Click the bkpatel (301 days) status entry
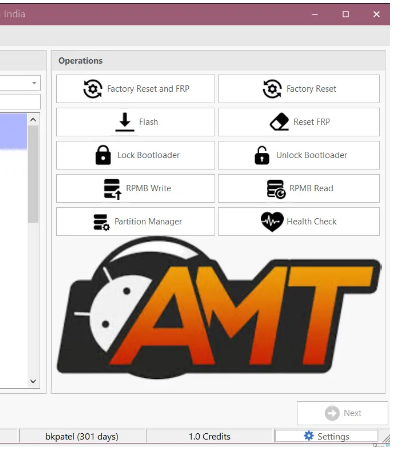 pyautogui.click(x=82, y=436)
